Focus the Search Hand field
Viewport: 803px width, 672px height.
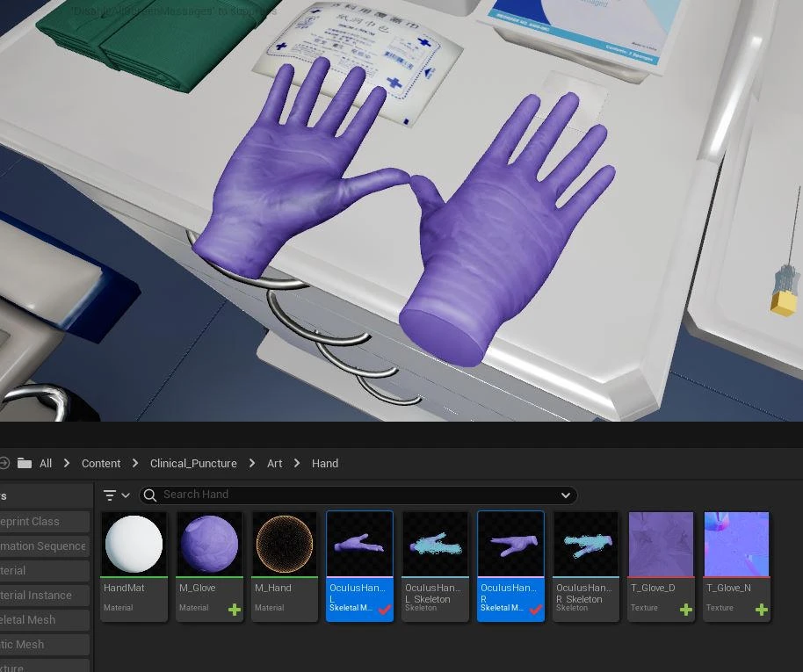click(x=358, y=495)
